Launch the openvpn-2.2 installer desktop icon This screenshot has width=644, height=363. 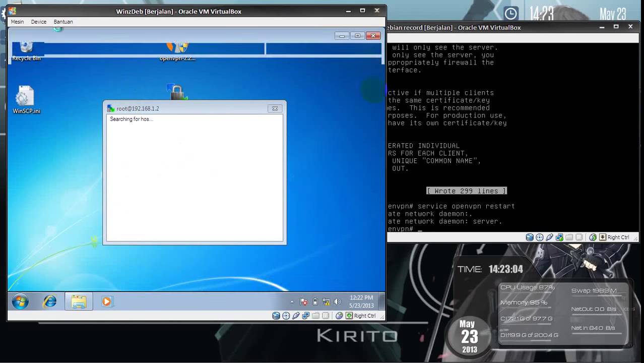pos(177,51)
